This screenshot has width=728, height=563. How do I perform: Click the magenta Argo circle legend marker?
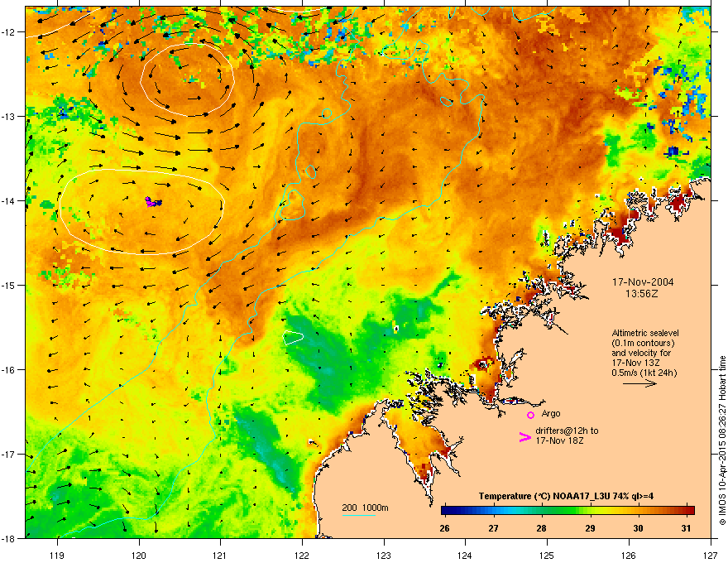pos(530,415)
